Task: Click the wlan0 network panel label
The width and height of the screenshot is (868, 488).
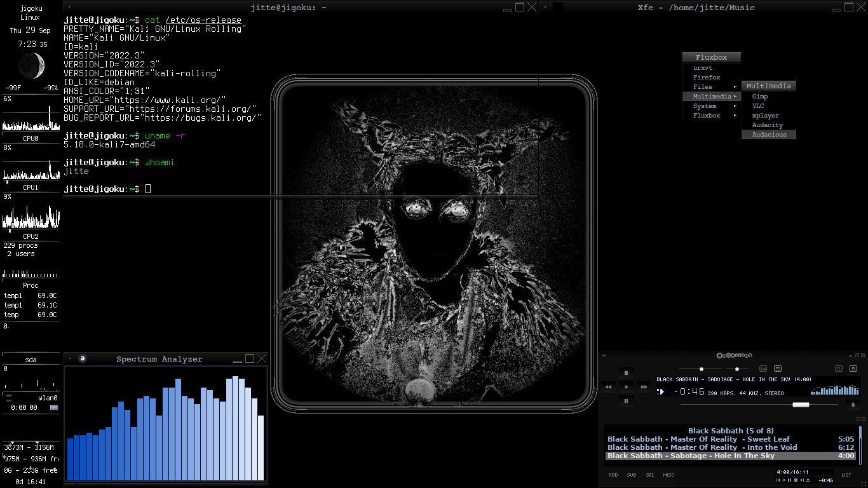Action: [x=47, y=397]
